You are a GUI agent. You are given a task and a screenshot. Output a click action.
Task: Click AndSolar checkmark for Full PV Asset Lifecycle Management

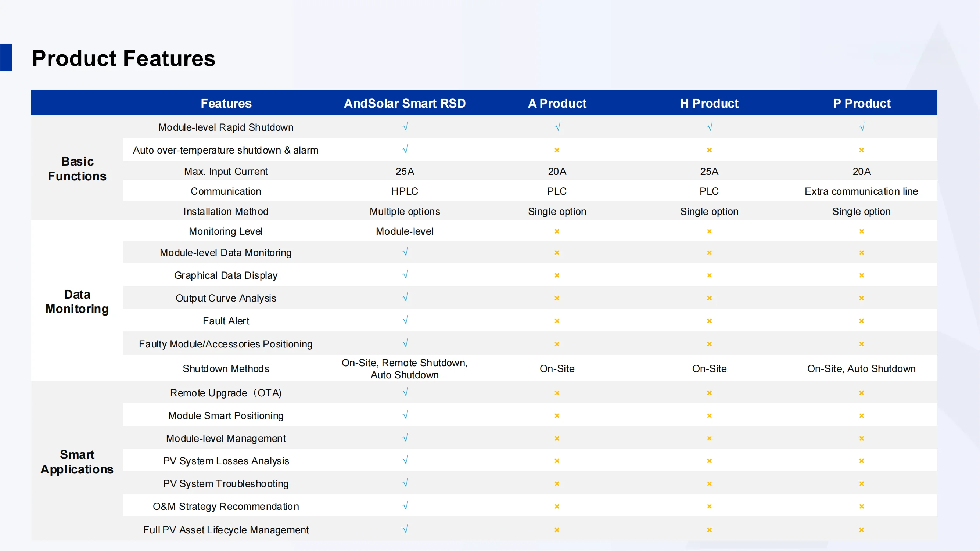(405, 529)
